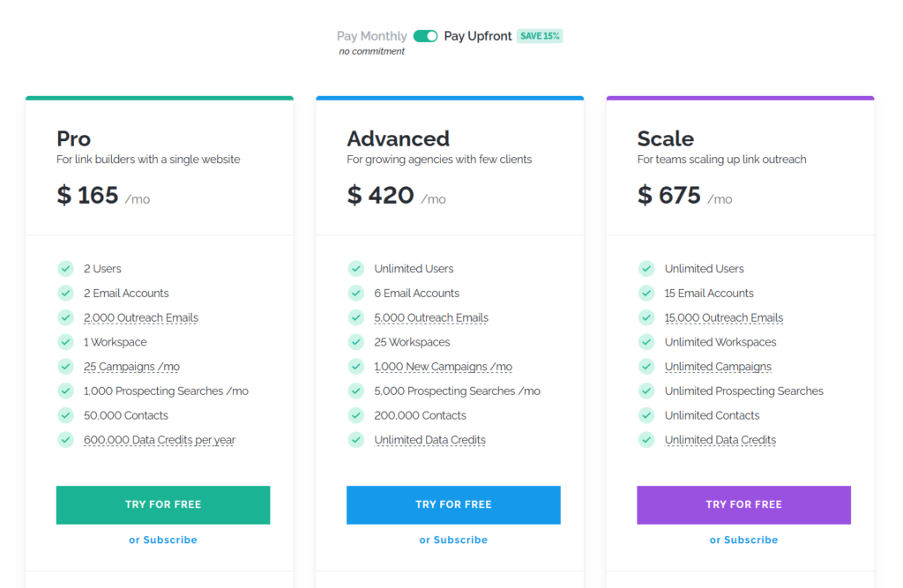The image size is (903, 588).
Task: Click the checkmark icon next to 'Unlimited Workspaces'
Action: [x=646, y=342]
